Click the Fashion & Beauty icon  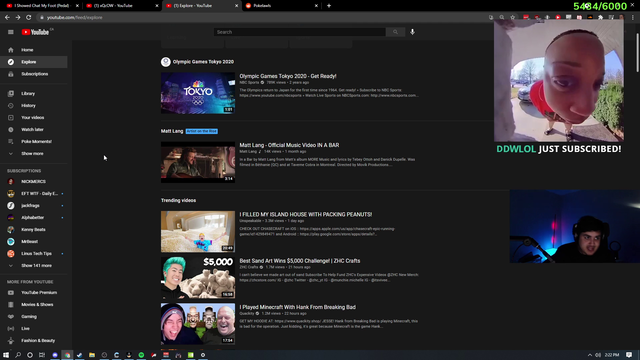pos(11,340)
